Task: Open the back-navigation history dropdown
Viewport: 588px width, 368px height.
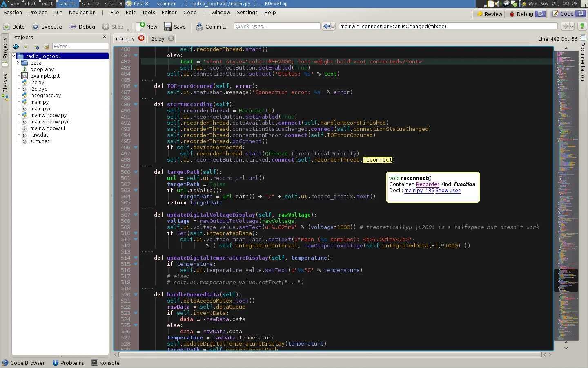Action: 333,26
